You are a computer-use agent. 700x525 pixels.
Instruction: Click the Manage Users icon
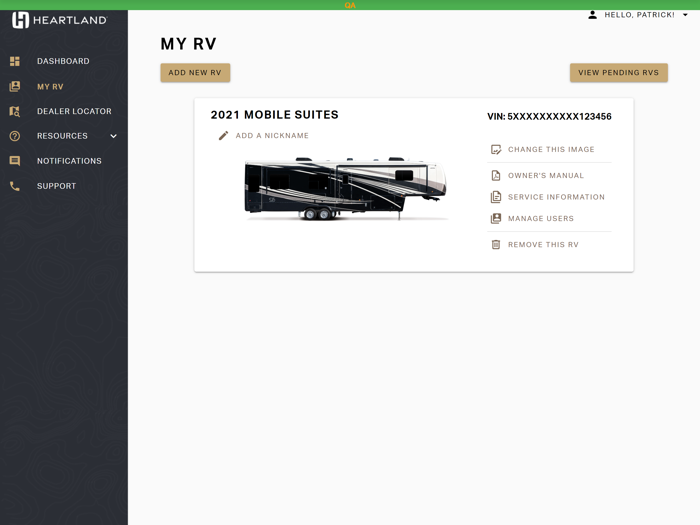click(496, 218)
